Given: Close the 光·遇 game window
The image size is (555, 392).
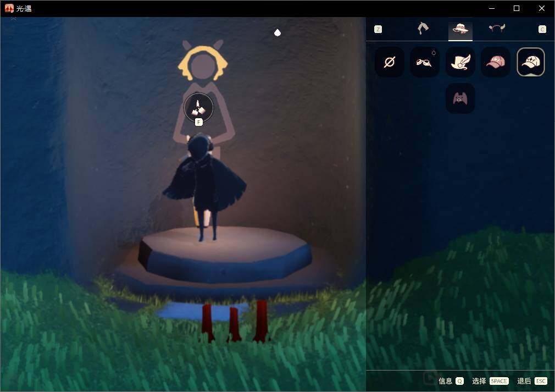Looking at the screenshot, I should coord(542,8).
